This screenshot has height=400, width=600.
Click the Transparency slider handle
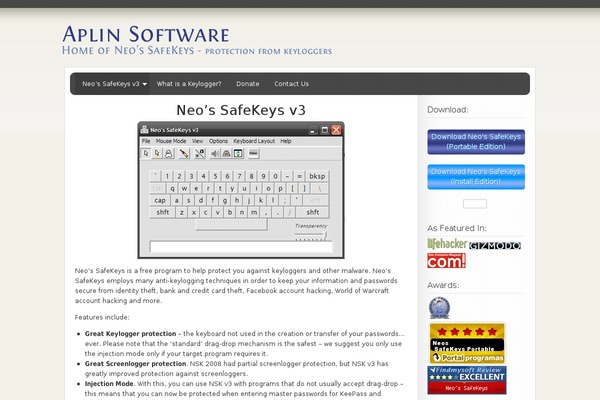[325, 235]
